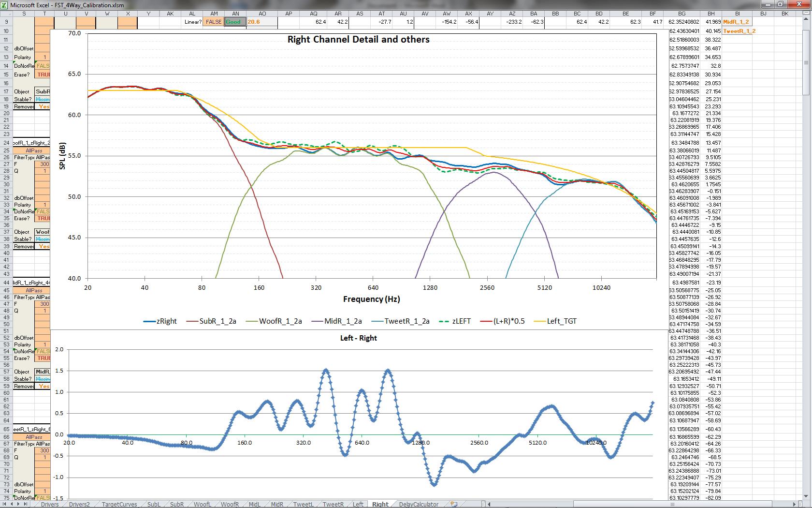Click cell value 41.969 in column BH
Image resolution: width=812 pixels, height=508 pixels.
tap(711, 22)
